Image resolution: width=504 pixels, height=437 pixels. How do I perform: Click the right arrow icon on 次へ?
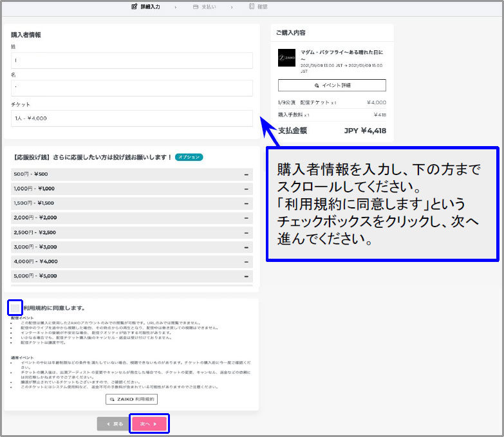155,424
